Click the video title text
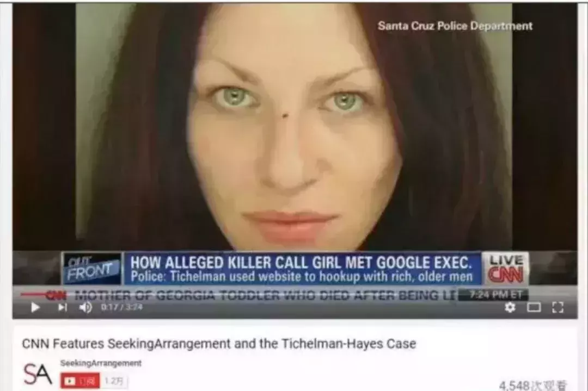The height and width of the screenshot is (391, 588). 219,344
